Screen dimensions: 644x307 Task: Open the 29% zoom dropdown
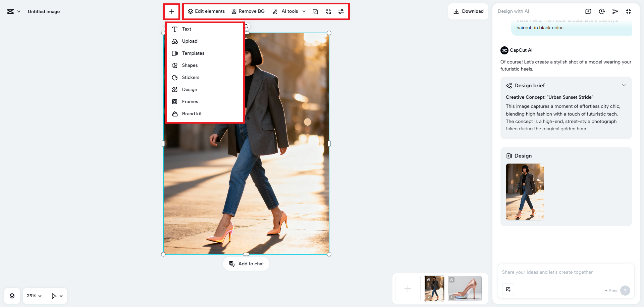[34, 296]
